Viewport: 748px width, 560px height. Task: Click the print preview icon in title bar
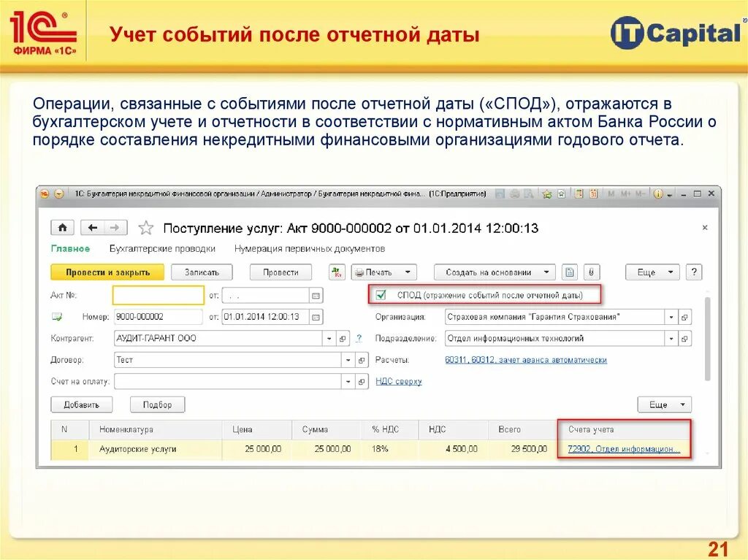click(529, 194)
